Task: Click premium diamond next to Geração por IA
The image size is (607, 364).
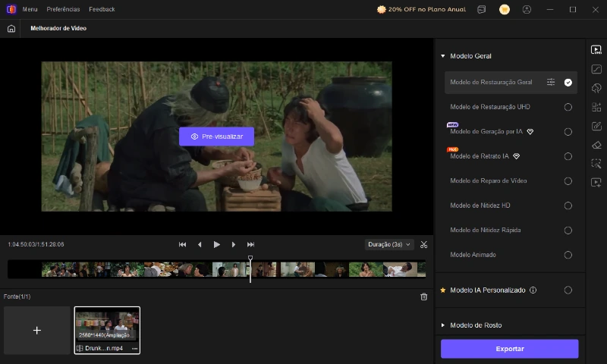Action: 530,131
